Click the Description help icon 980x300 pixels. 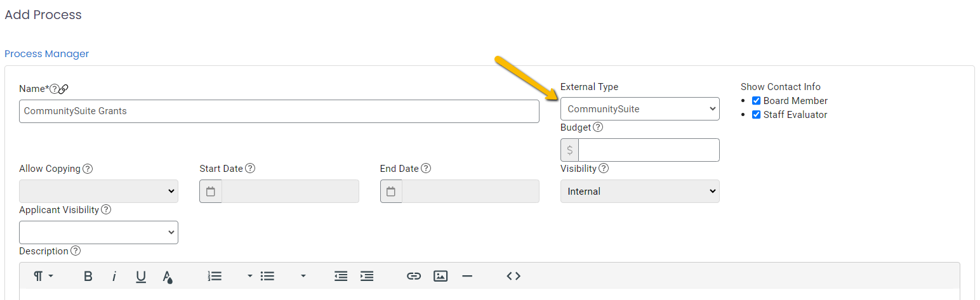click(76, 251)
